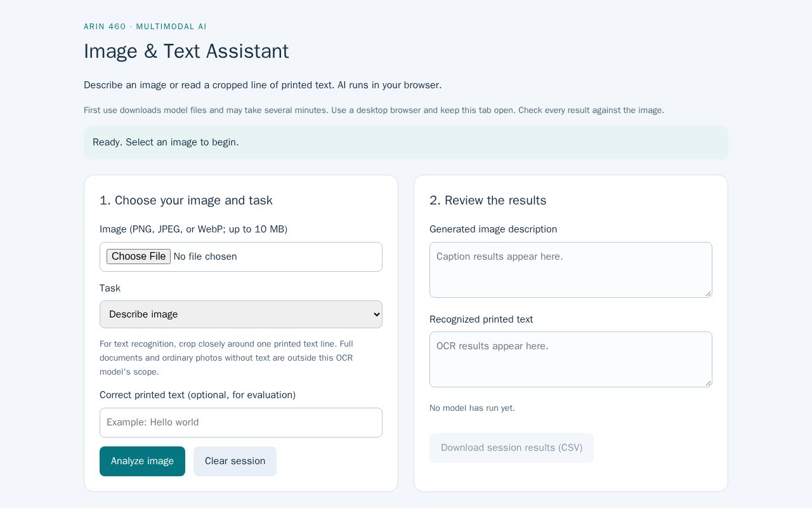Click the 'For text recognition, crop closely' hint
812x508 pixels.
226,358
